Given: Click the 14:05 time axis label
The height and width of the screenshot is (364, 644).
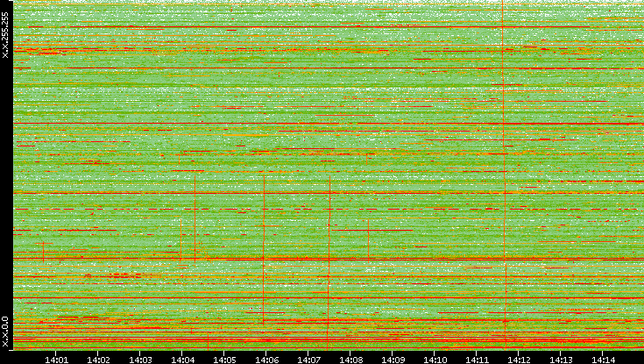Looking at the screenshot, I should (224, 360).
